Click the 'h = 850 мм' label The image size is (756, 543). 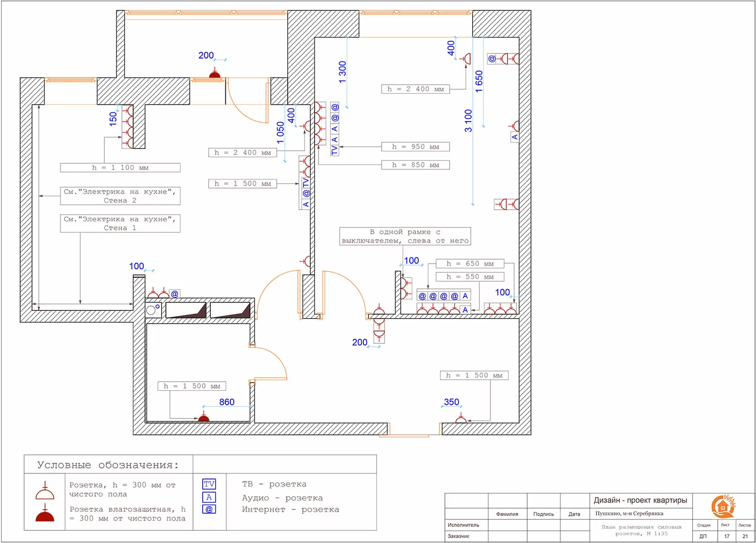tap(415, 165)
